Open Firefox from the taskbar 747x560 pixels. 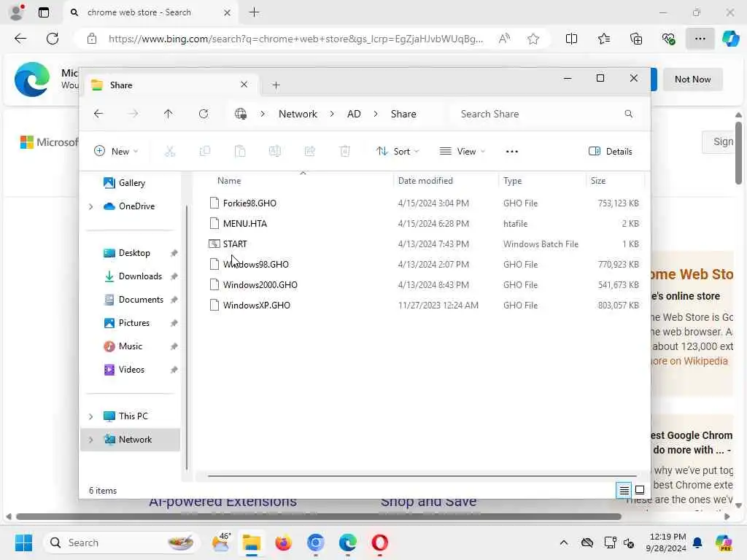click(x=284, y=542)
